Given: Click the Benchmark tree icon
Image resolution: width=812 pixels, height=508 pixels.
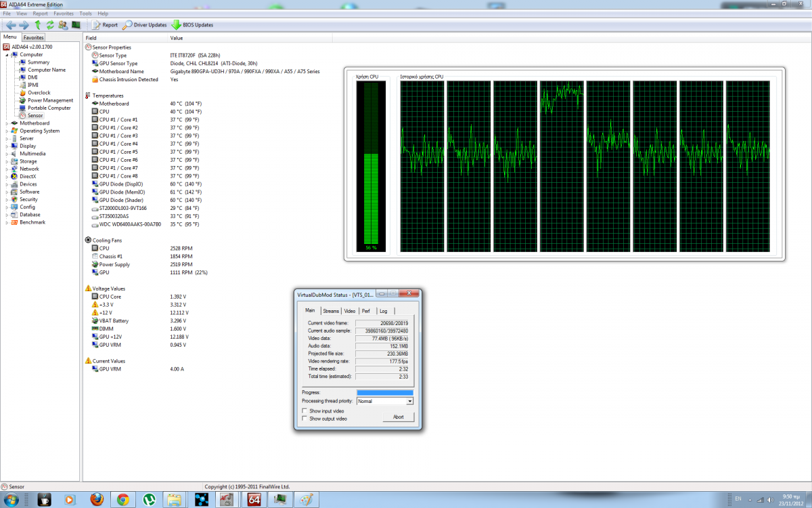Looking at the screenshot, I should pyautogui.click(x=14, y=222).
